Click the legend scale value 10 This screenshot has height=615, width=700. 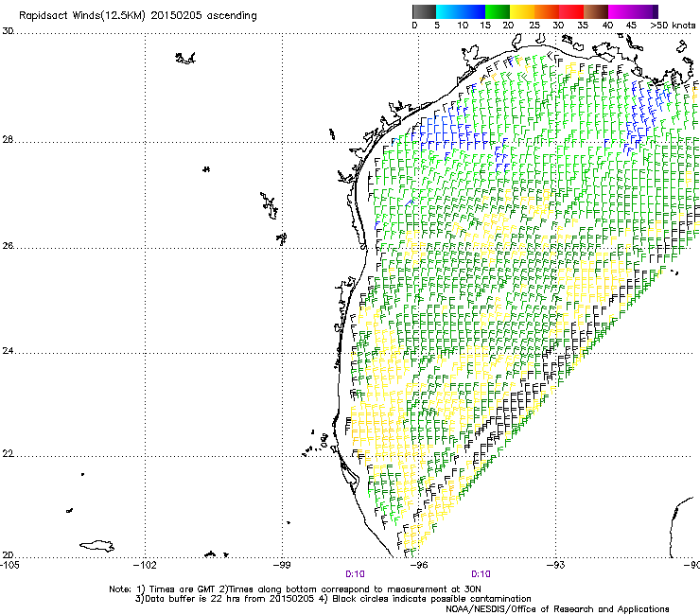tap(463, 26)
